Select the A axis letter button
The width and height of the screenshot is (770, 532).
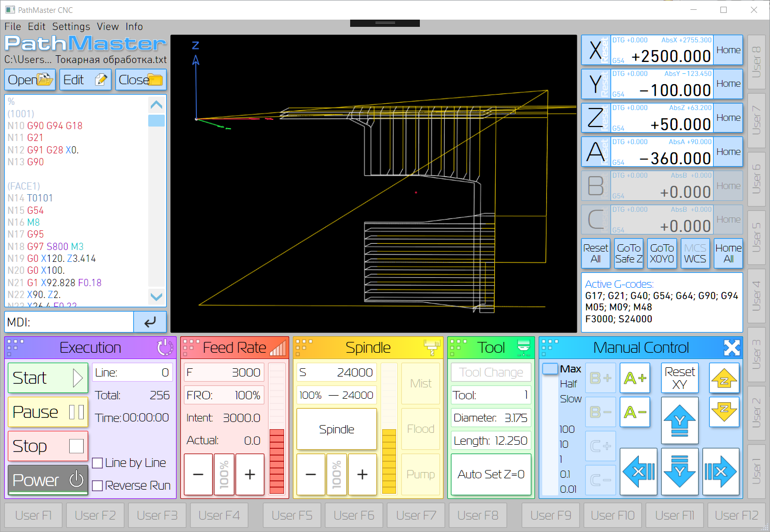click(x=595, y=152)
